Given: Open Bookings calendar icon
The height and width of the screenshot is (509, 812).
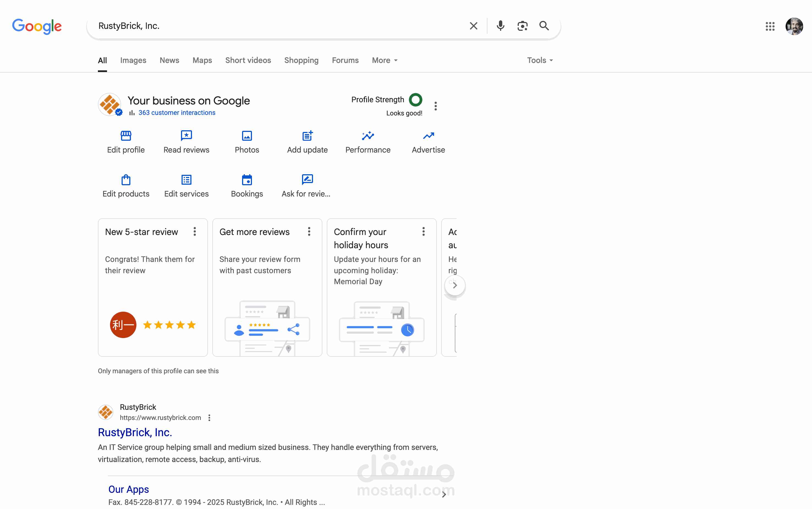Looking at the screenshot, I should [247, 180].
